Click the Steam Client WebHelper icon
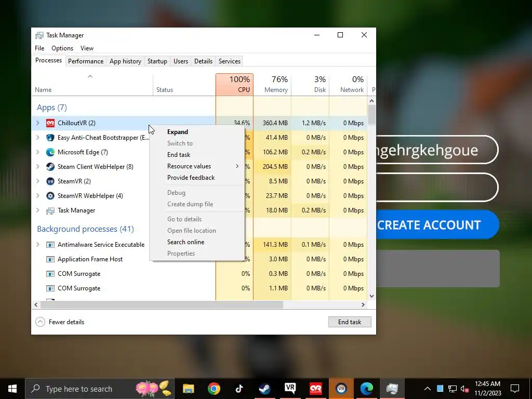This screenshot has height=399, width=532. (x=50, y=167)
